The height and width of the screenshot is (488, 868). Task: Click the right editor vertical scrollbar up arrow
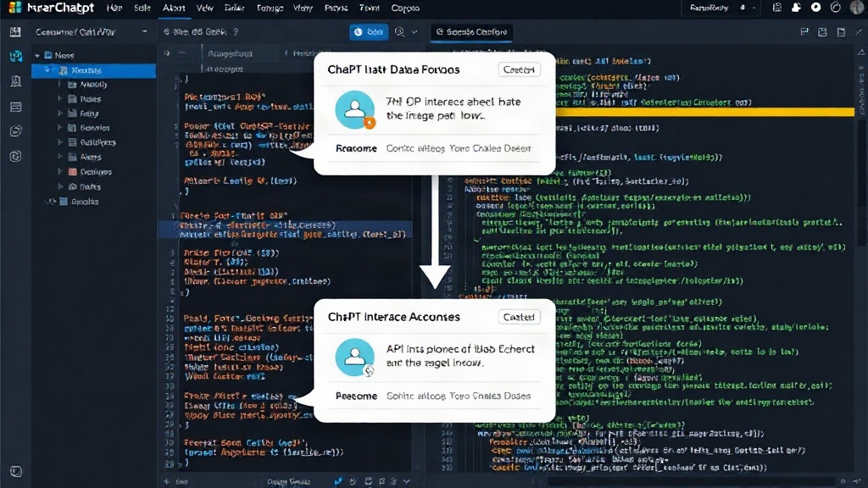tap(861, 52)
